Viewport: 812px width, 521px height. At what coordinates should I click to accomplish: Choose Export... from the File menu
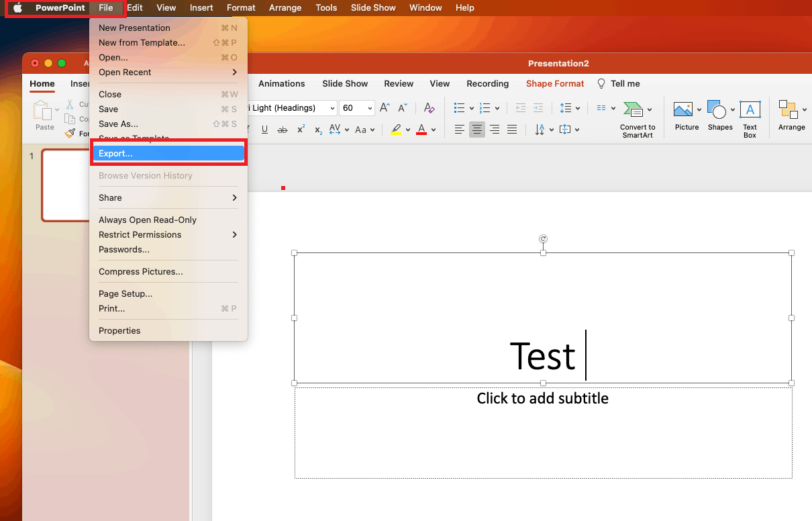click(168, 154)
